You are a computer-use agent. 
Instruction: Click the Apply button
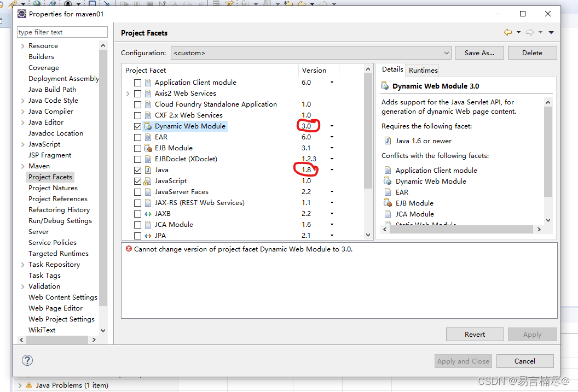[532, 334]
